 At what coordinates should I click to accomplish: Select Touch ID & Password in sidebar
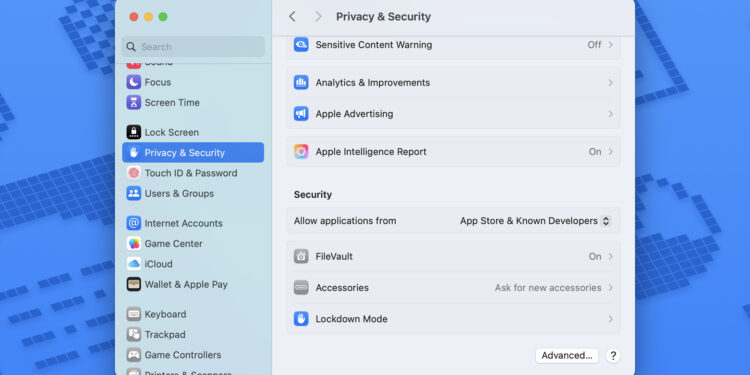coord(193,173)
